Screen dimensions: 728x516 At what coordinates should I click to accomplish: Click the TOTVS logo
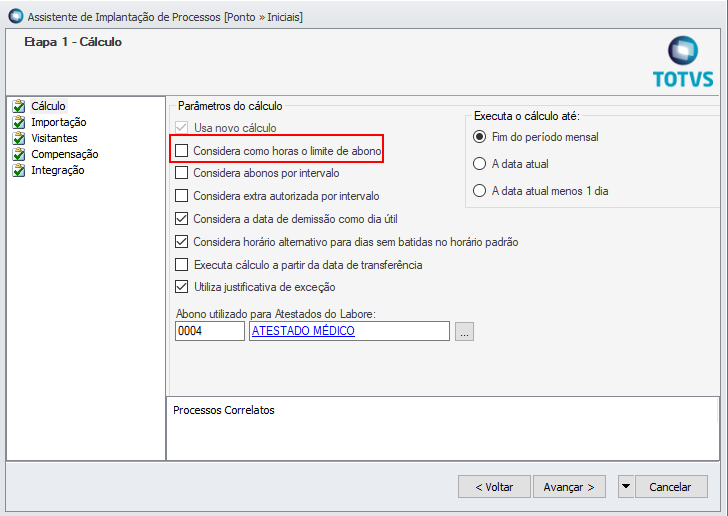click(x=683, y=62)
